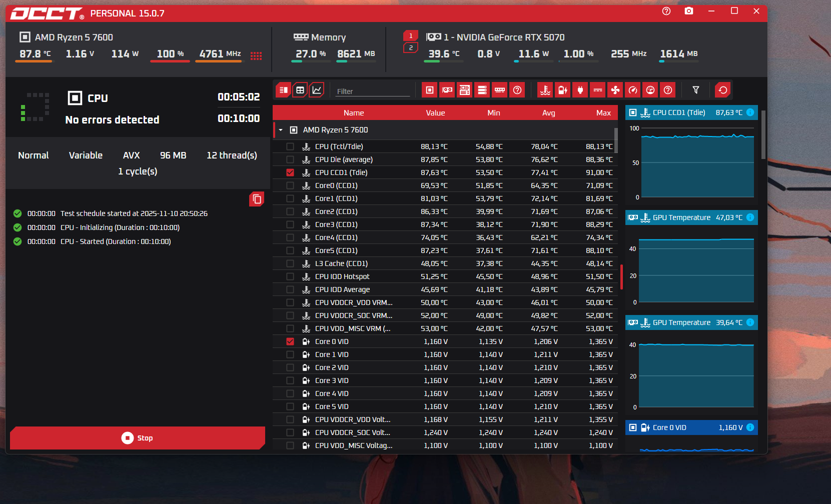Image resolution: width=831 pixels, height=504 pixels.
Task: Check the CPU VDDCR_SOC Volt... checkbox
Action: click(x=290, y=432)
